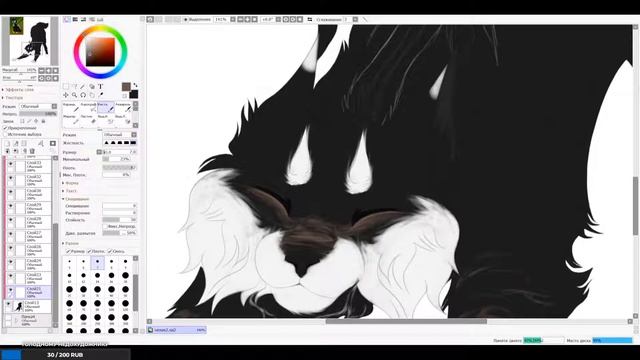The height and width of the screenshot is (360, 640).
Task: Toggle the Density pressure checkbox
Action: coord(89,251)
